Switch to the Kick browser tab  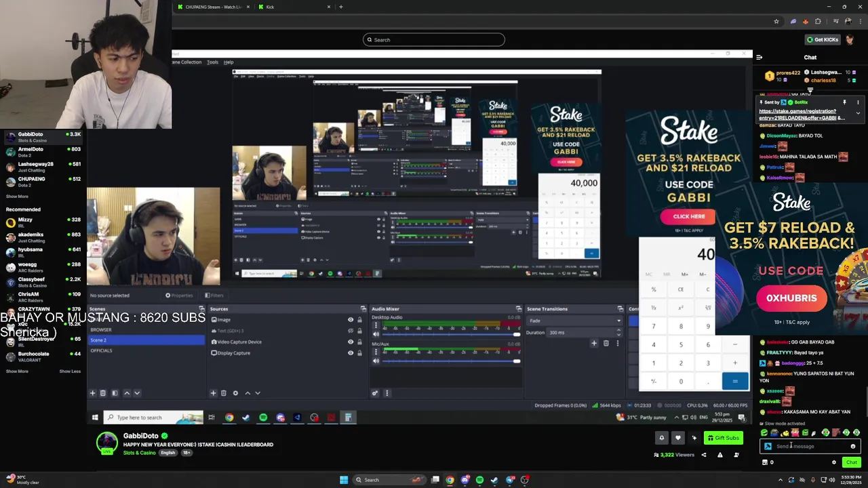[x=295, y=7]
